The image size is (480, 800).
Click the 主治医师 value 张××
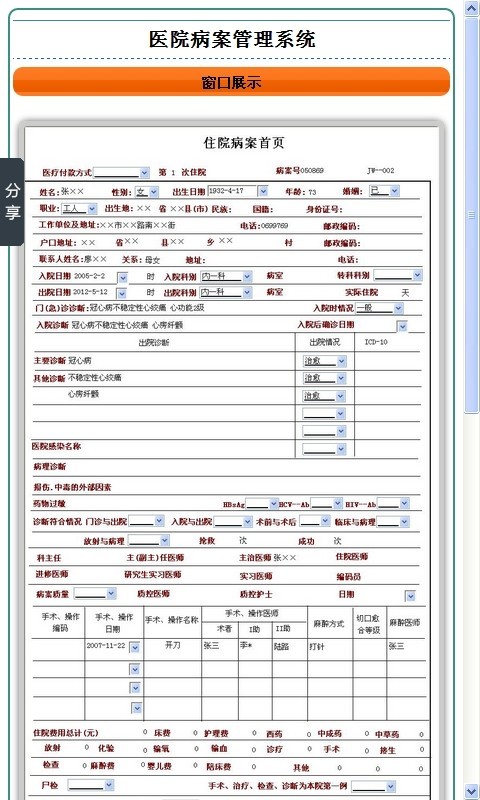pyautogui.click(x=285, y=558)
